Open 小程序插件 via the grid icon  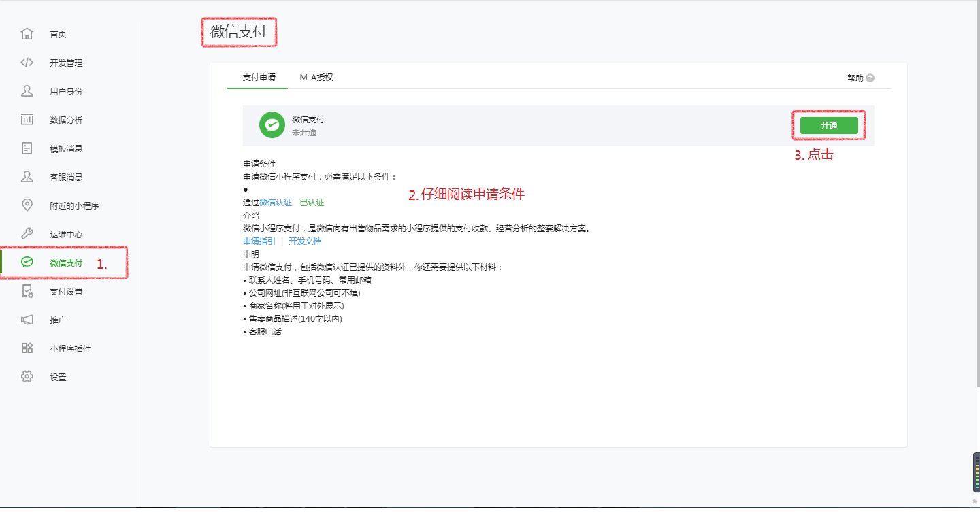coord(27,348)
